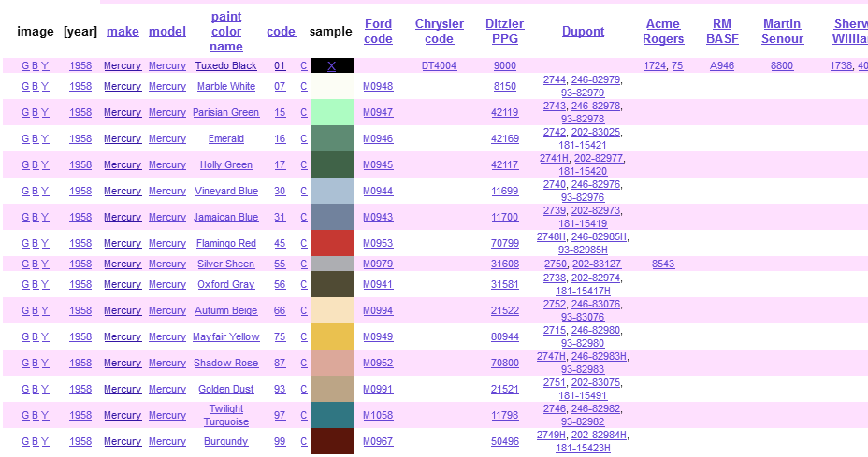This screenshot has width=868, height=457.
Task: Open Dupont code 246-82978 link
Action: point(596,106)
